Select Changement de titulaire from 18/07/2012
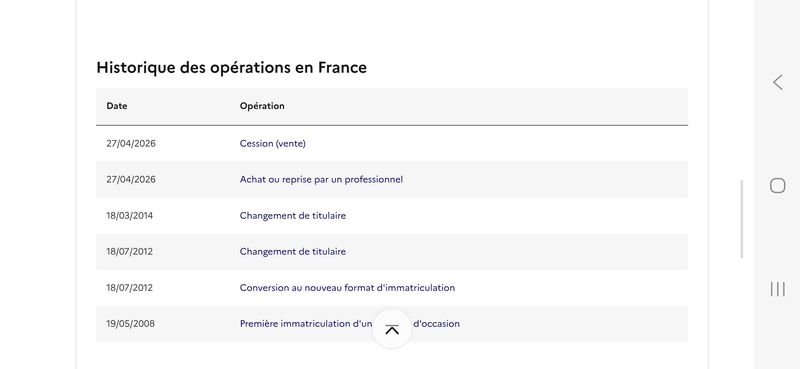The height and width of the screenshot is (369, 800). coord(292,252)
